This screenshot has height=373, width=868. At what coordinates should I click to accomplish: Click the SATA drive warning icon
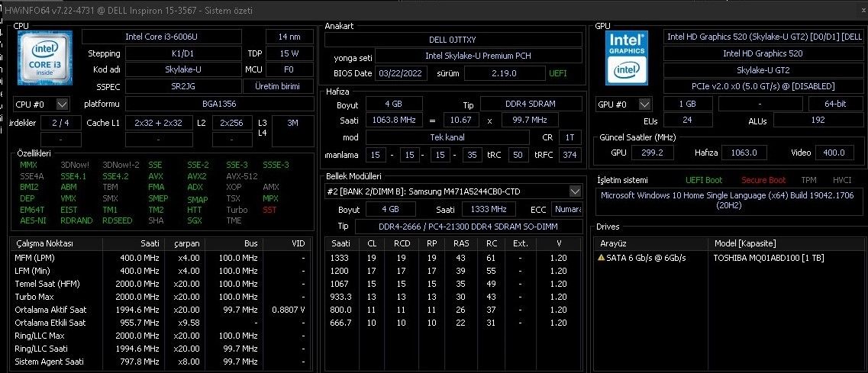[601, 258]
